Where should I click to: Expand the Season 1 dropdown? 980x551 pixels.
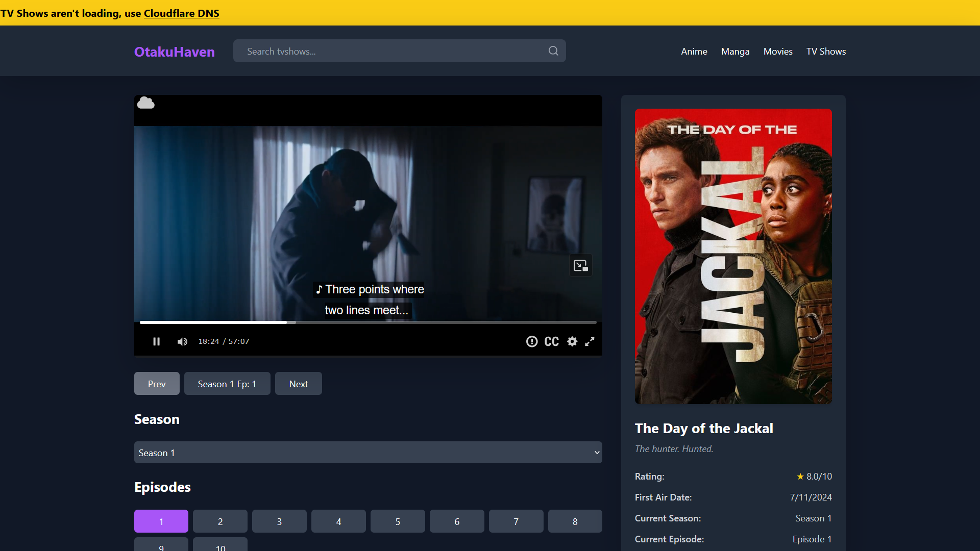(367, 453)
